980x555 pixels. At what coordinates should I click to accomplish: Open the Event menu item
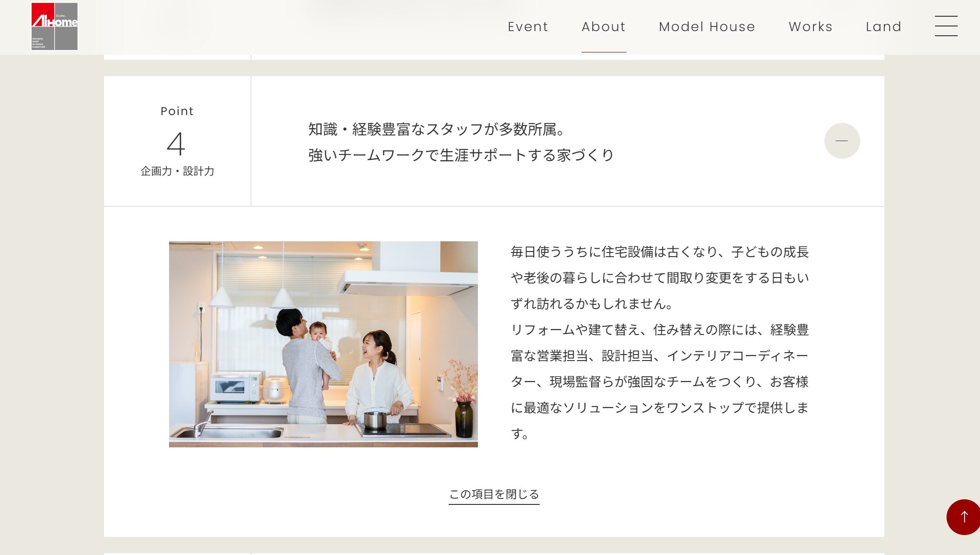point(528,27)
